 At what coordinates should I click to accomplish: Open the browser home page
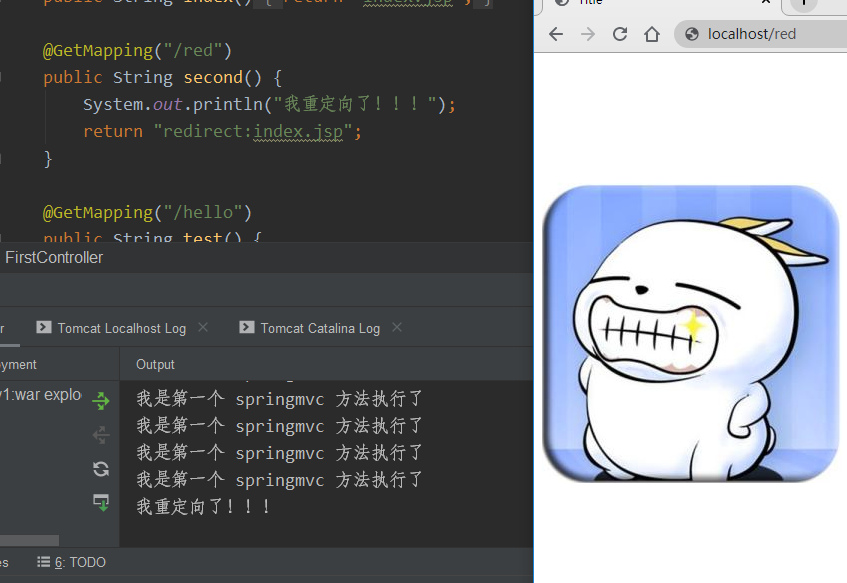[x=652, y=35]
